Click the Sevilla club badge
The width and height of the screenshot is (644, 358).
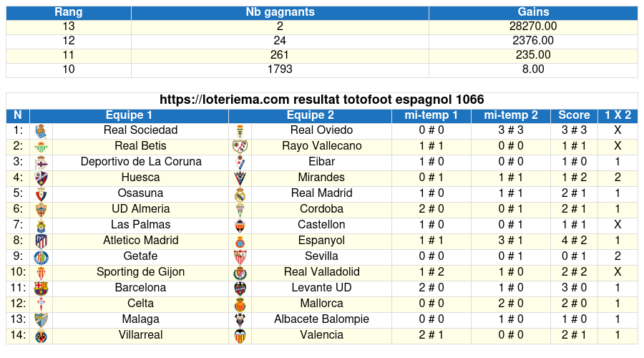240,257
